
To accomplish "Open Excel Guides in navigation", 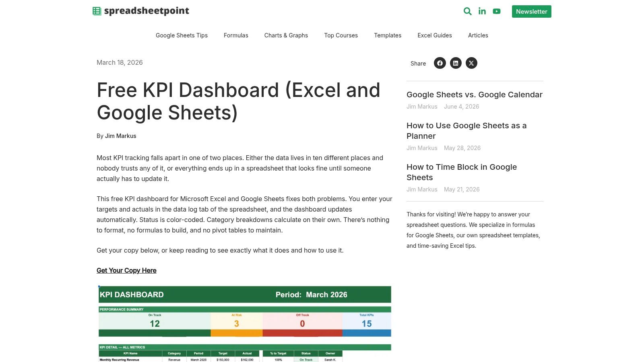I will [435, 35].
